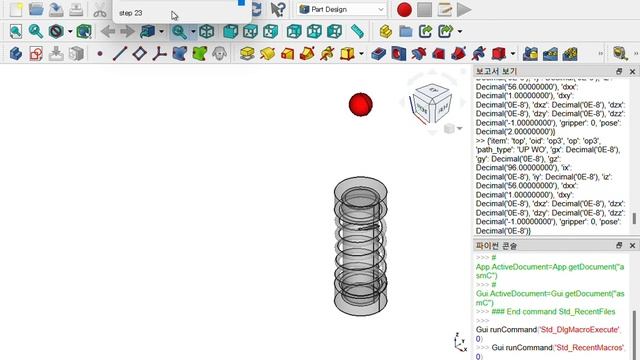
Task: Select the Mirrored pattern tool
Action: click(530, 53)
